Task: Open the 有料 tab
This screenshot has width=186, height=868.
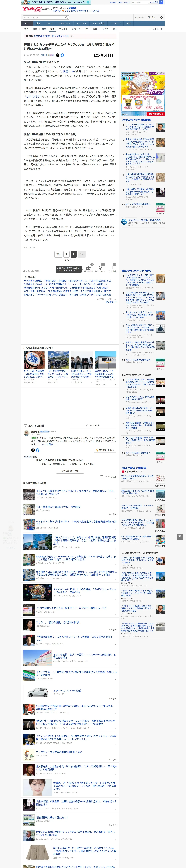Action: click(128, 24)
